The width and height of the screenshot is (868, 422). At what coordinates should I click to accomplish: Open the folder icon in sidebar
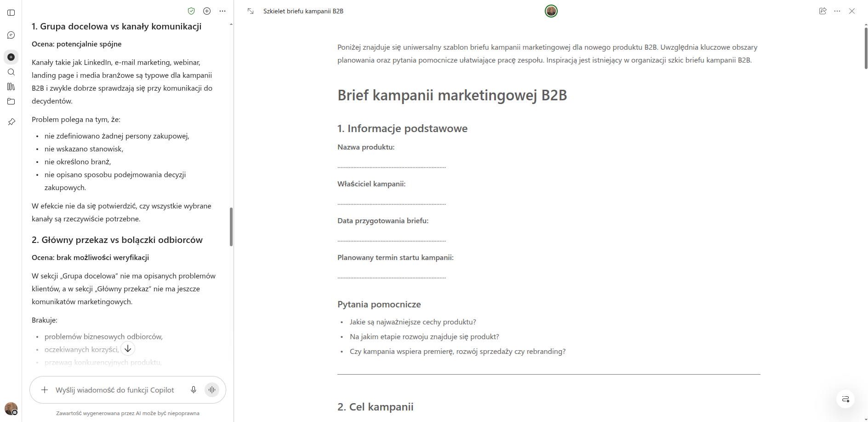(x=11, y=101)
